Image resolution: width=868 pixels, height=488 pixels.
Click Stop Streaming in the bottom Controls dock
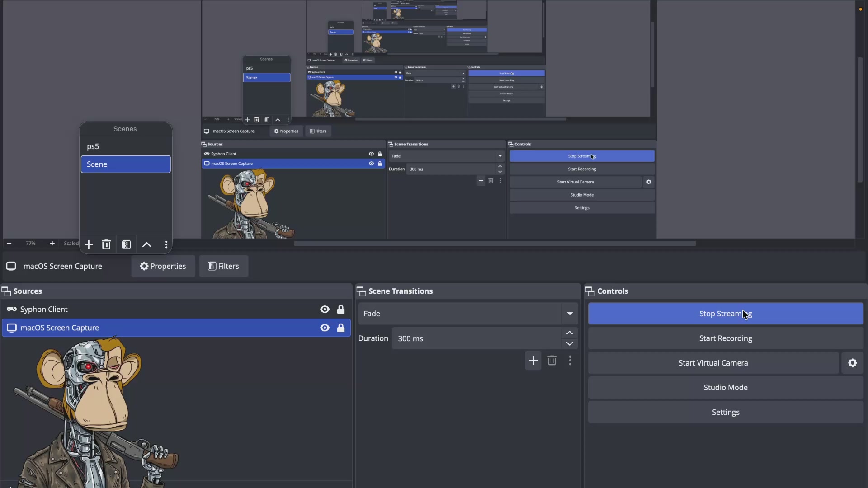pos(726,314)
